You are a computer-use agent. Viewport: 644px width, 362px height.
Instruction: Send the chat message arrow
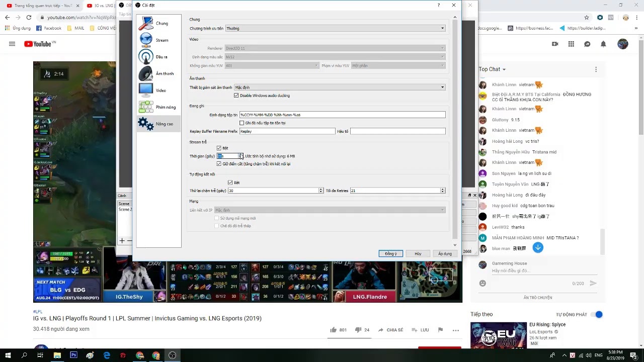point(593,283)
